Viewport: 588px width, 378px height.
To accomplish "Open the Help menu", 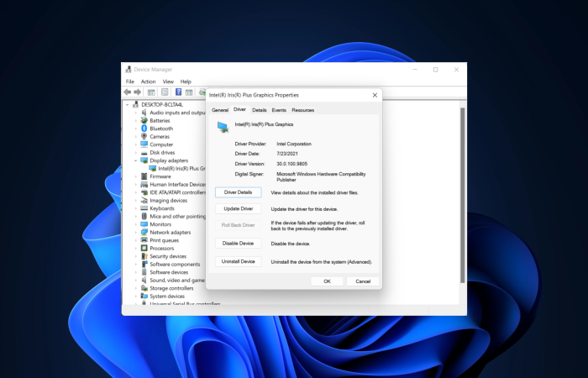I will (186, 81).
